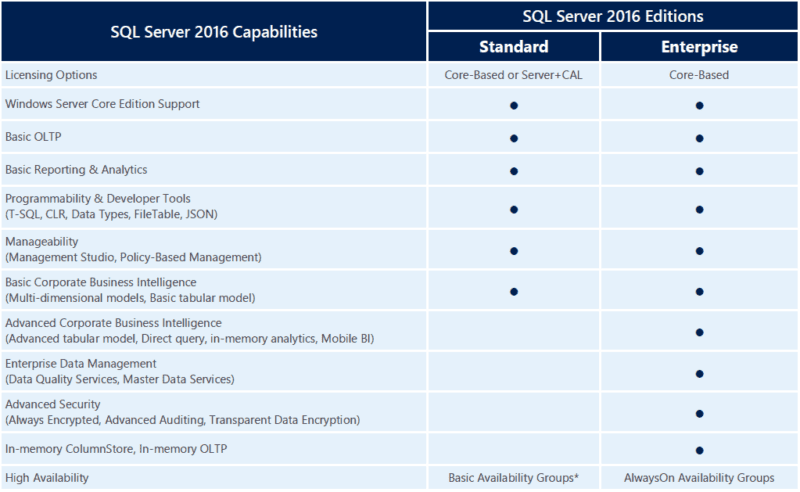Click Standard dot in Windows Server Core row
Screen dimensions: 800x492
(x=514, y=104)
